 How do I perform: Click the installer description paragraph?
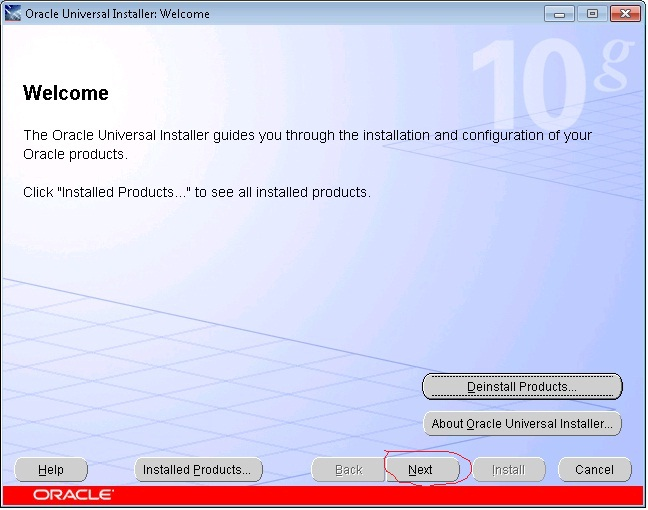coord(307,145)
